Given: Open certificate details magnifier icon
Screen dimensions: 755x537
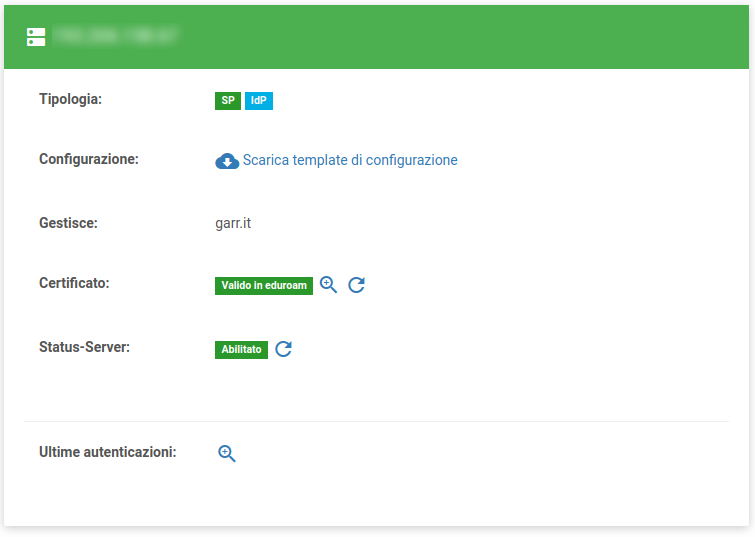Looking at the screenshot, I should pos(328,285).
